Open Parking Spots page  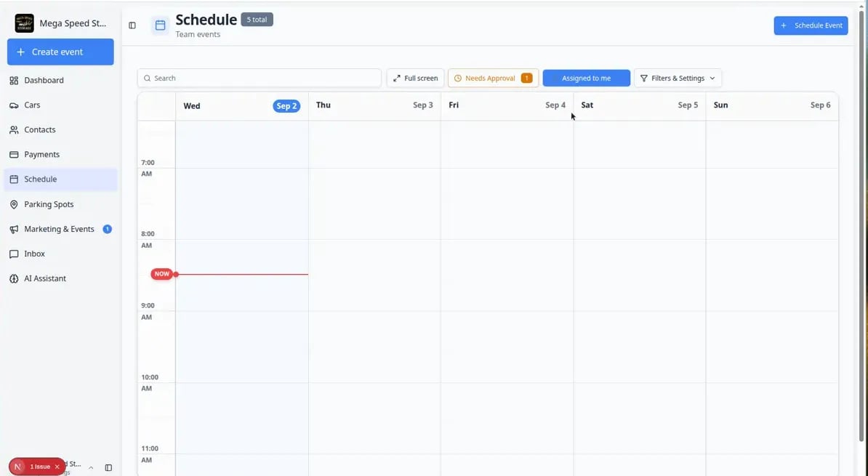click(60, 204)
